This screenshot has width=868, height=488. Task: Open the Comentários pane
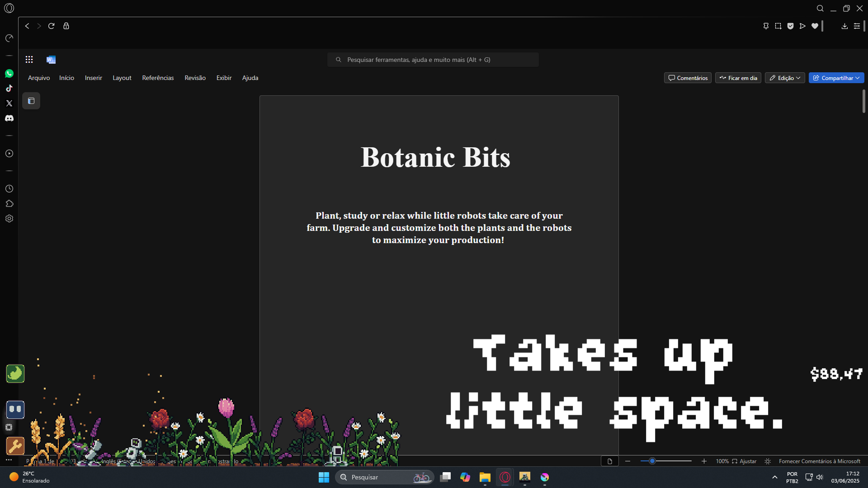tap(688, 78)
